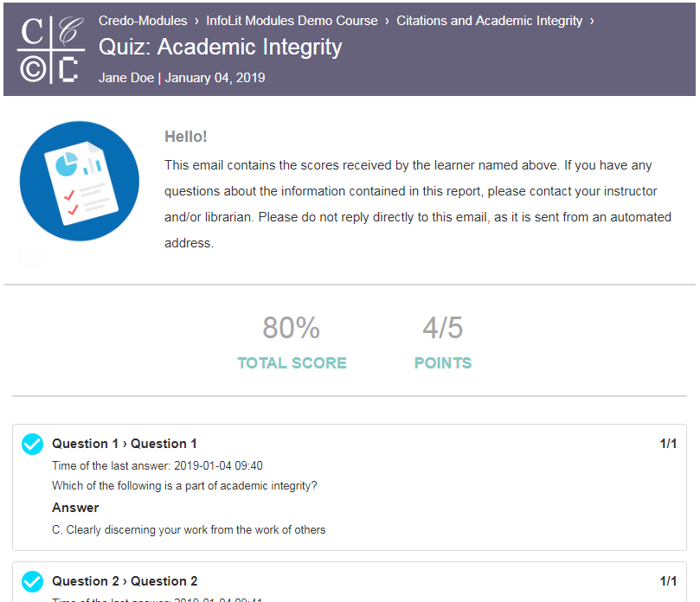
Task: Click the Question 1 checkmark icon
Action: click(33, 444)
